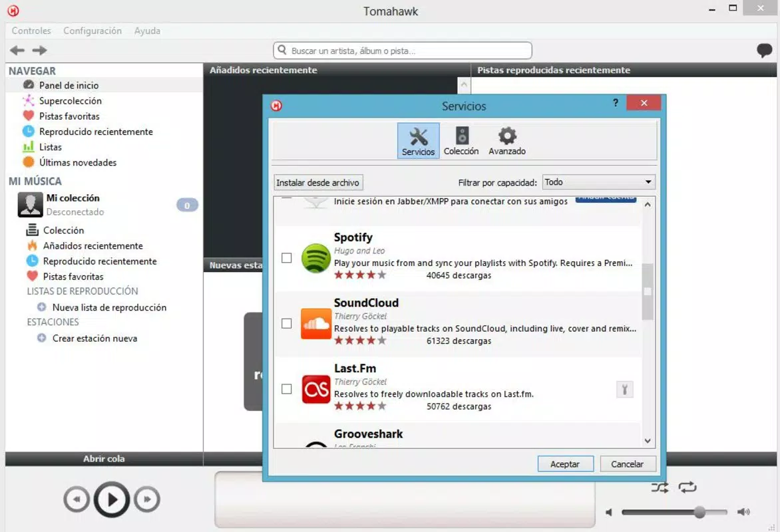Enable the Last.Fm service checkbox
780x532 pixels.
point(287,389)
